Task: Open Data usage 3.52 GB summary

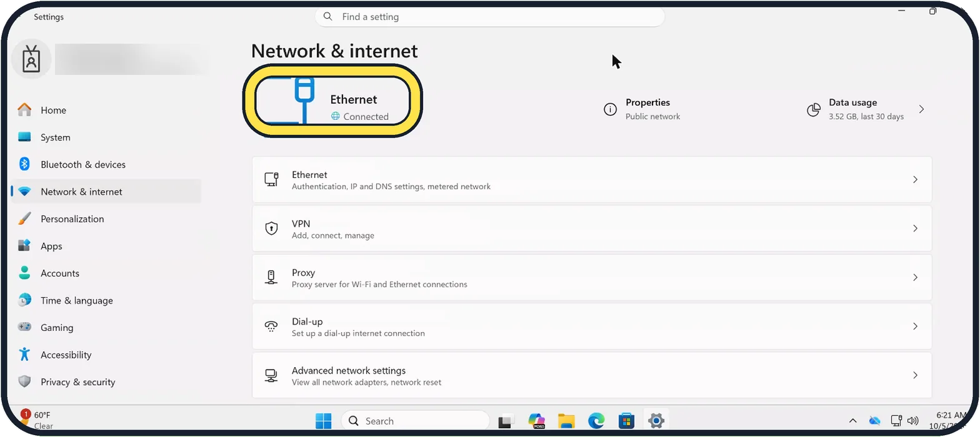Action: point(866,109)
